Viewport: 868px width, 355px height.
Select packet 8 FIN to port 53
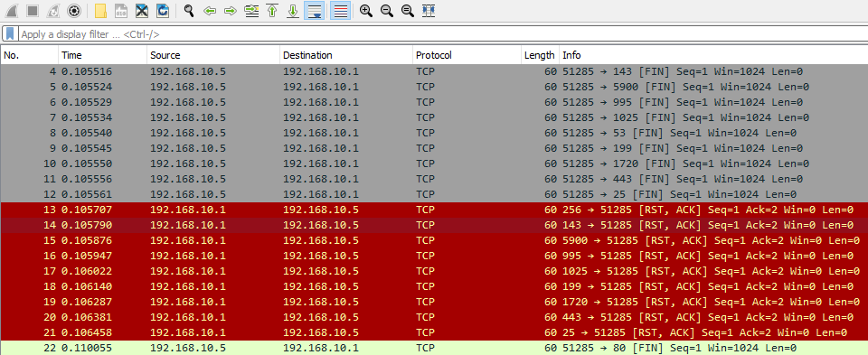tap(434, 133)
